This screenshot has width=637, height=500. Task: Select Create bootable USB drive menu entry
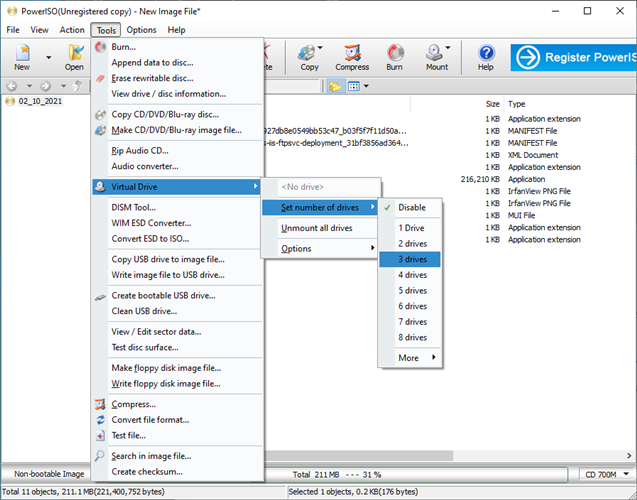[164, 295]
